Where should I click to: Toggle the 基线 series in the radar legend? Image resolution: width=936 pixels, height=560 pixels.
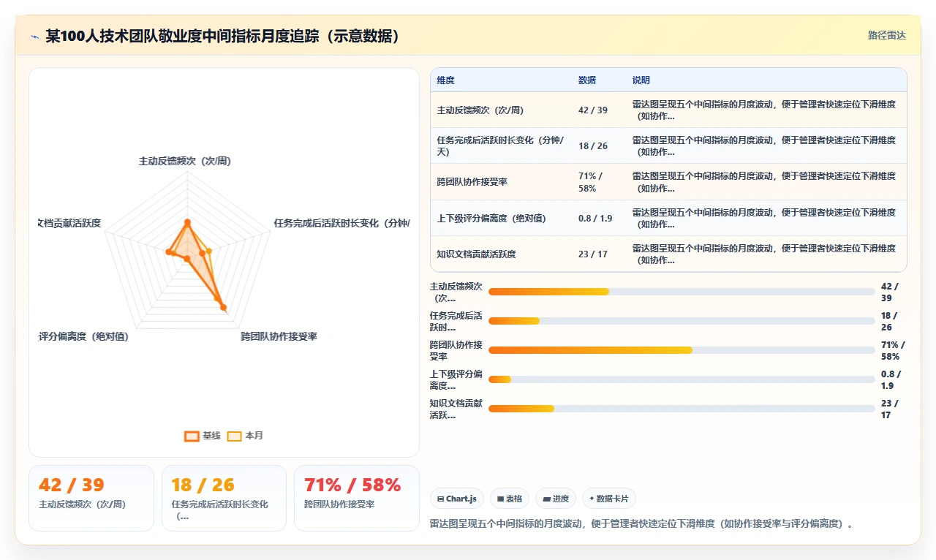pos(203,436)
